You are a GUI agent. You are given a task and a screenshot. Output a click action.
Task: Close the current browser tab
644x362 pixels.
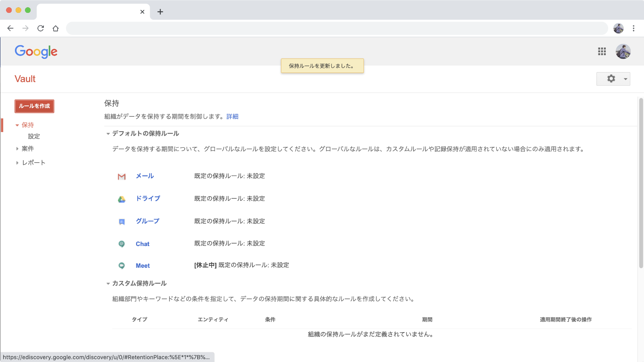[142, 12]
